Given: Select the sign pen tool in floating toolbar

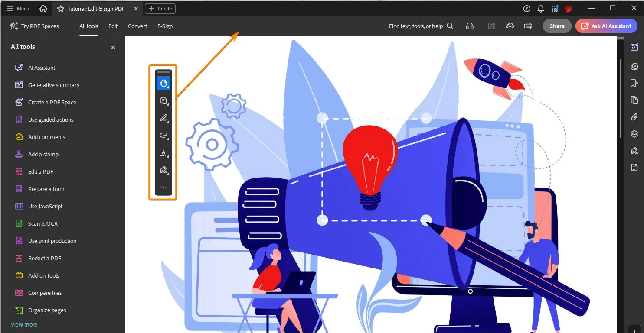Looking at the screenshot, I should [163, 170].
